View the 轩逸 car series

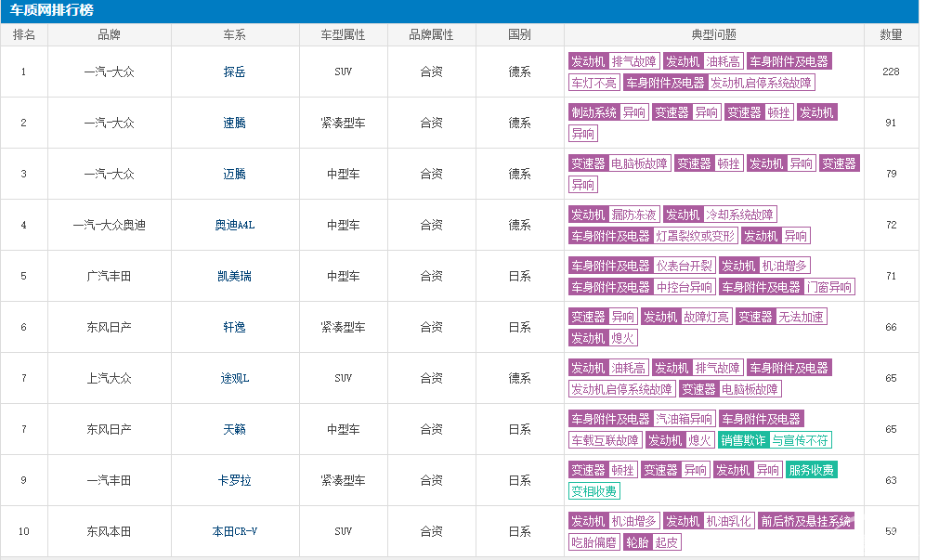point(233,327)
